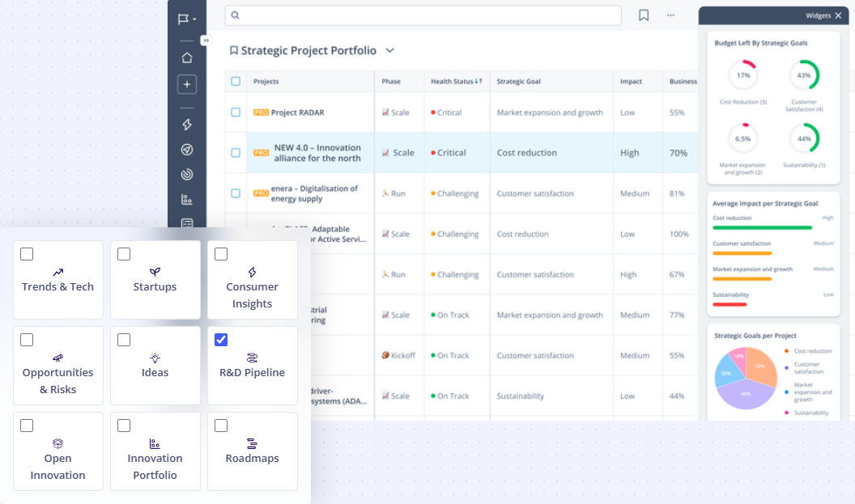Click PRO badge on Project RADAR
The image size is (855, 504).
click(x=262, y=112)
